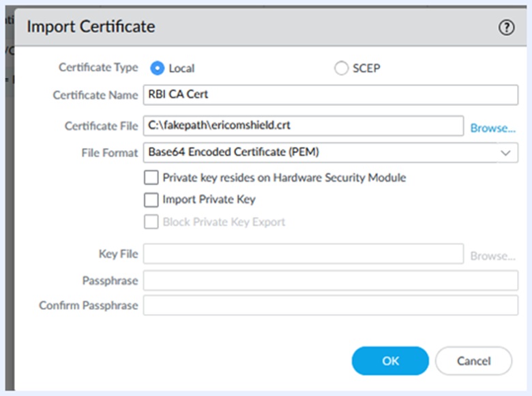532x396 pixels.
Task: Click the Import Certificate dialog title
Action: 91,27
